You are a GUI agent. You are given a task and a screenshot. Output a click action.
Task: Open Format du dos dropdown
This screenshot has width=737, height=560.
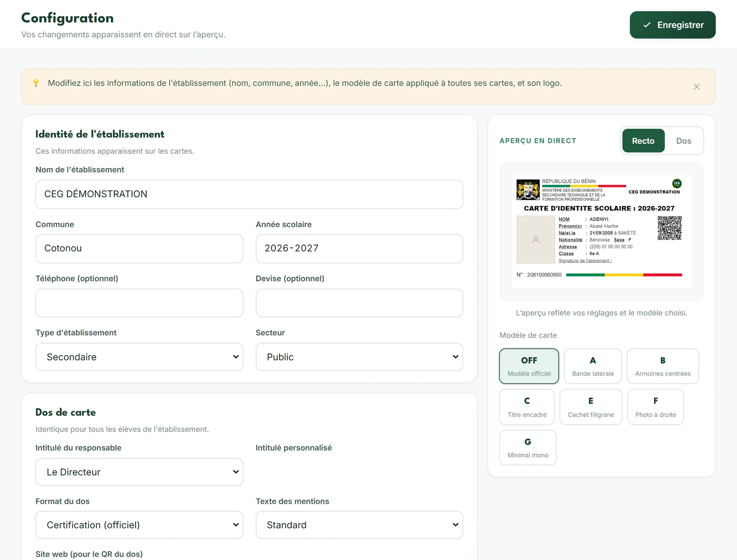click(x=139, y=525)
